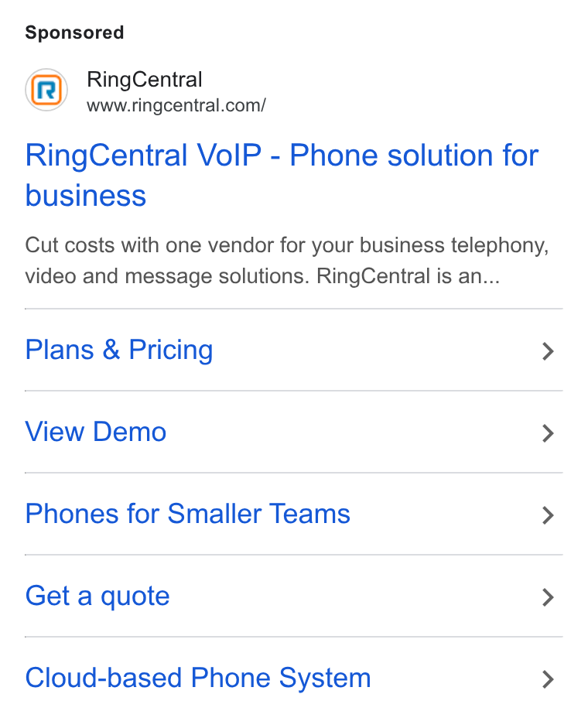The width and height of the screenshot is (588, 718).
Task: Click the 'Cut costs with one vendor' description
Action: click(x=287, y=261)
